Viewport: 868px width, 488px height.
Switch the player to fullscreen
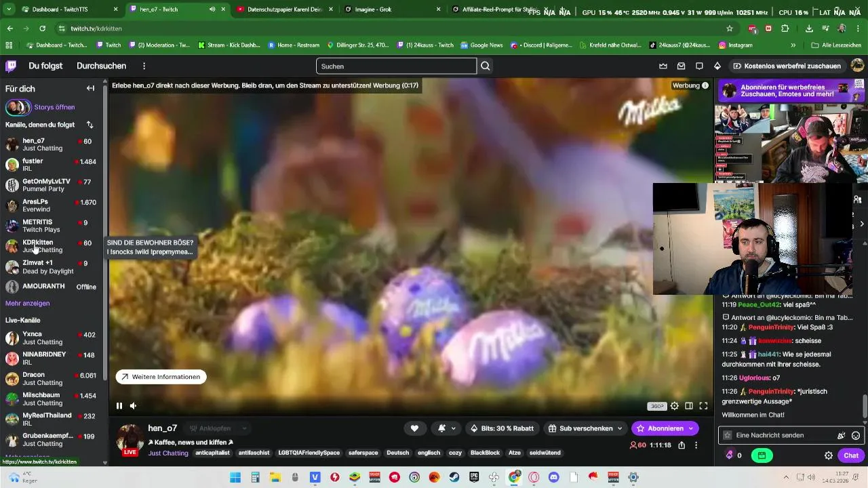click(x=703, y=406)
